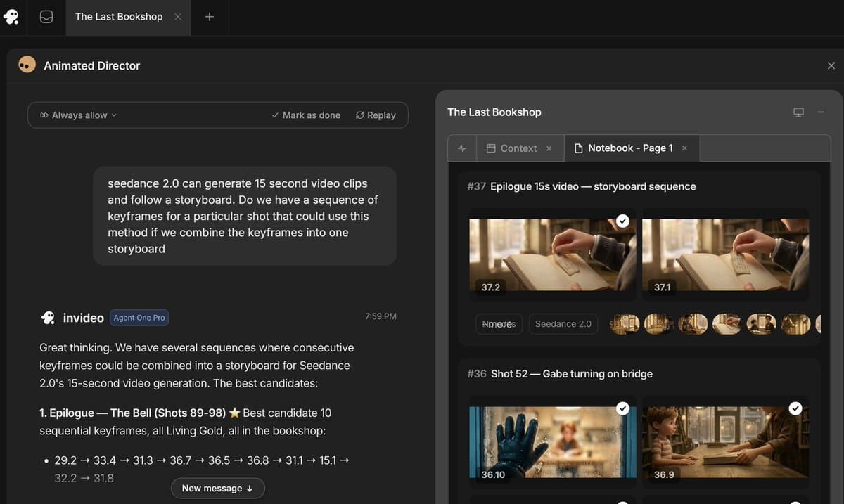Open a new tab with plus icon

coord(209,17)
